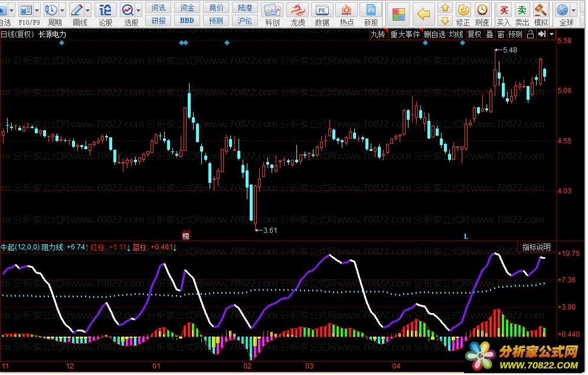Click the blue L marker on chart
This screenshot has height=375, width=588.
coord(466,236)
